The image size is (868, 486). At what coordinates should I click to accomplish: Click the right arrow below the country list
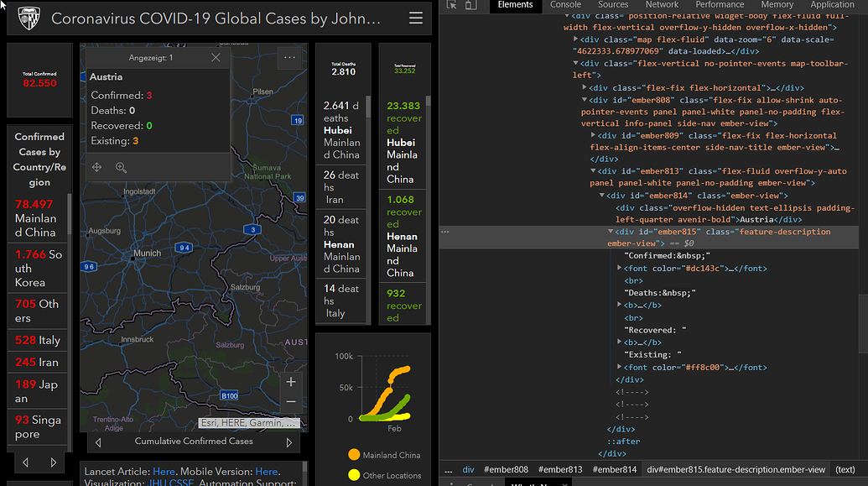pos(54,462)
